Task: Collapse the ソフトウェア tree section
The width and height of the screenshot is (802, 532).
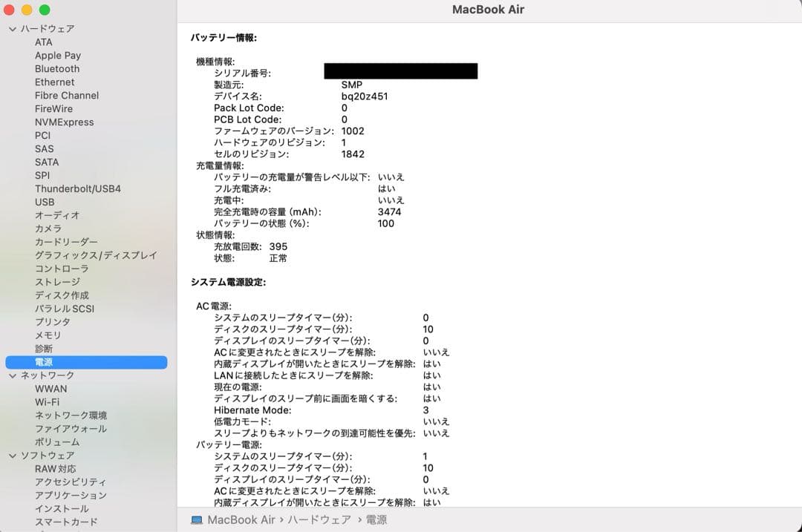Action: coord(13,455)
